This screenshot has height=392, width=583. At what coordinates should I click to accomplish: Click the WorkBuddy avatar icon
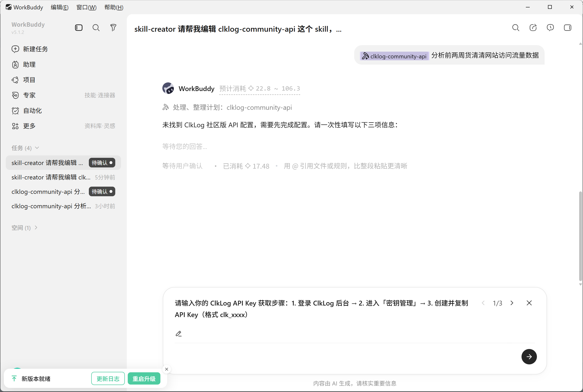[x=168, y=88]
